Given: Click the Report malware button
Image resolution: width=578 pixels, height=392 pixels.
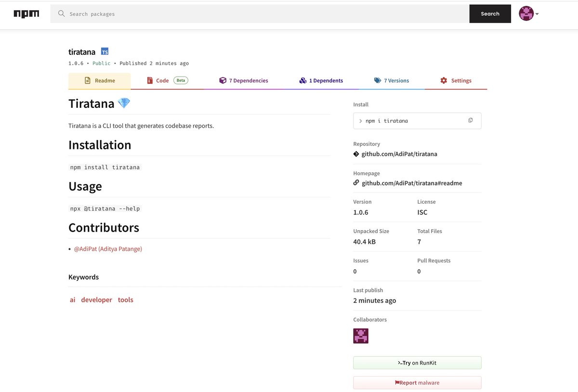Looking at the screenshot, I should (x=417, y=383).
